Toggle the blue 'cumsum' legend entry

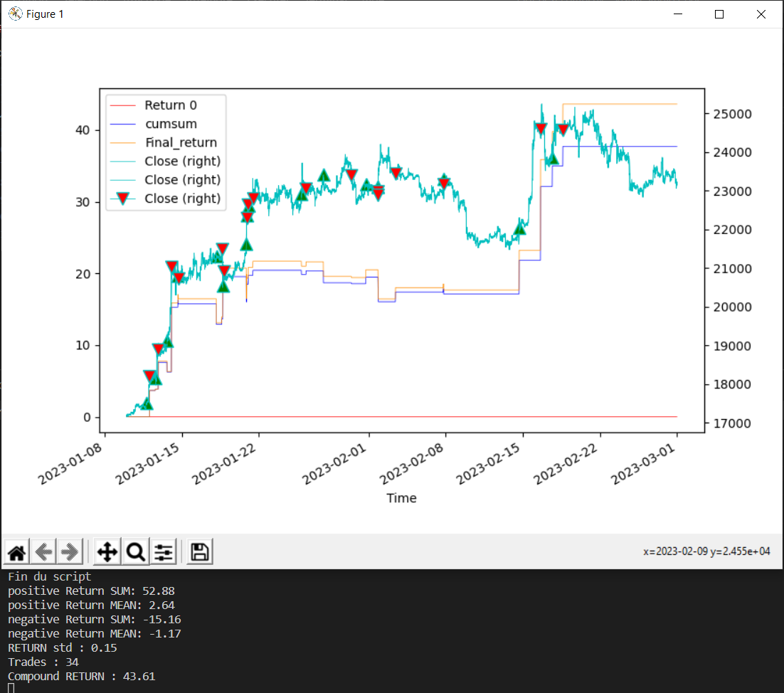pos(171,123)
